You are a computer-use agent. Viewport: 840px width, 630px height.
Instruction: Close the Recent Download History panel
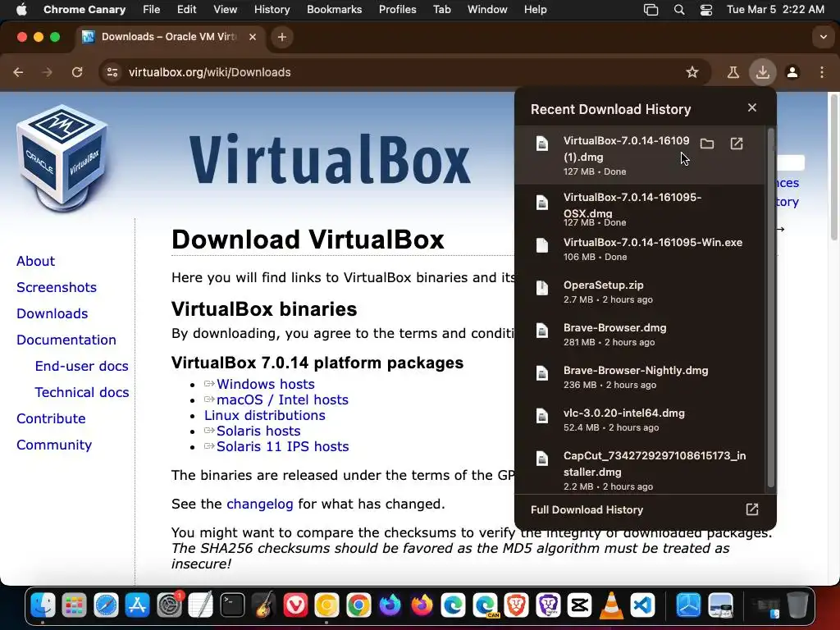point(752,107)
